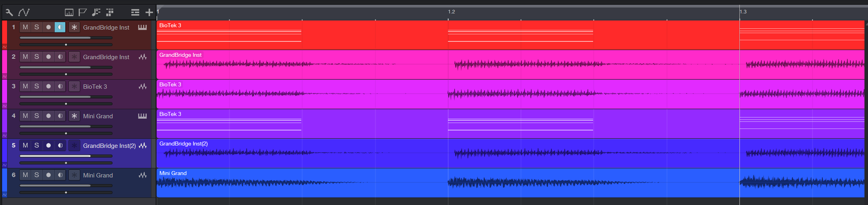Mute track 6 Mini Grand
Image resolution: width=868 pixels, height=205 pixels.
pyautogui.click(x=25, y=175)
